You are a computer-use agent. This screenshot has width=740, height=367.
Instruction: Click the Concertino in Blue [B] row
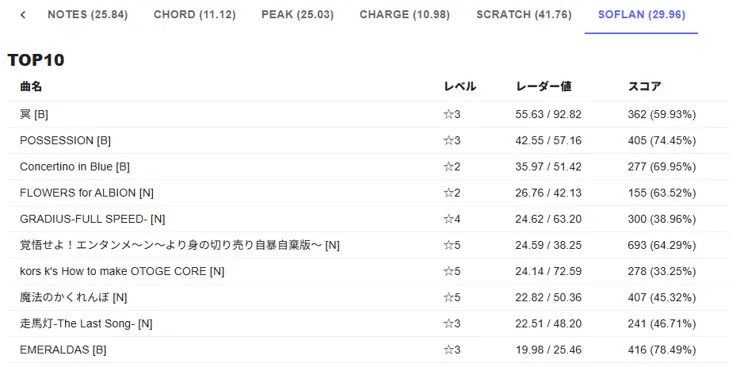[x=368, y=167]
